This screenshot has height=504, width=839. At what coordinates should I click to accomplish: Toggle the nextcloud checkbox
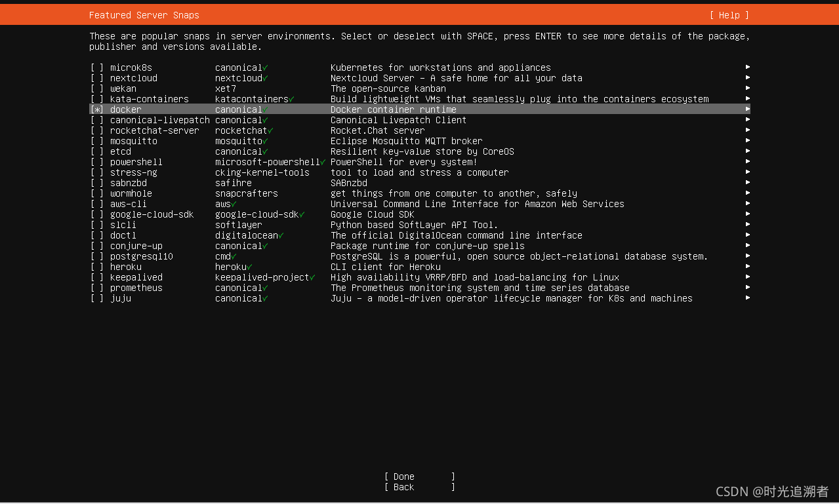click(97, 78)
